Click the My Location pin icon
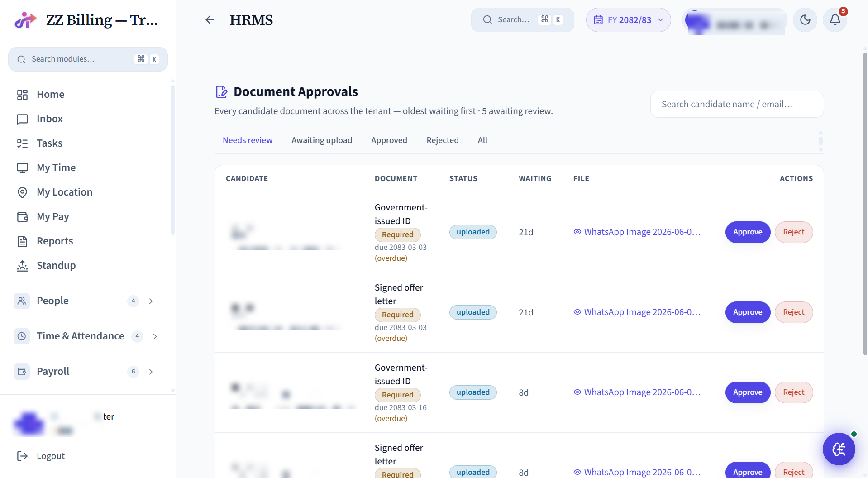868x478 pixels. [x=22, y=192]
